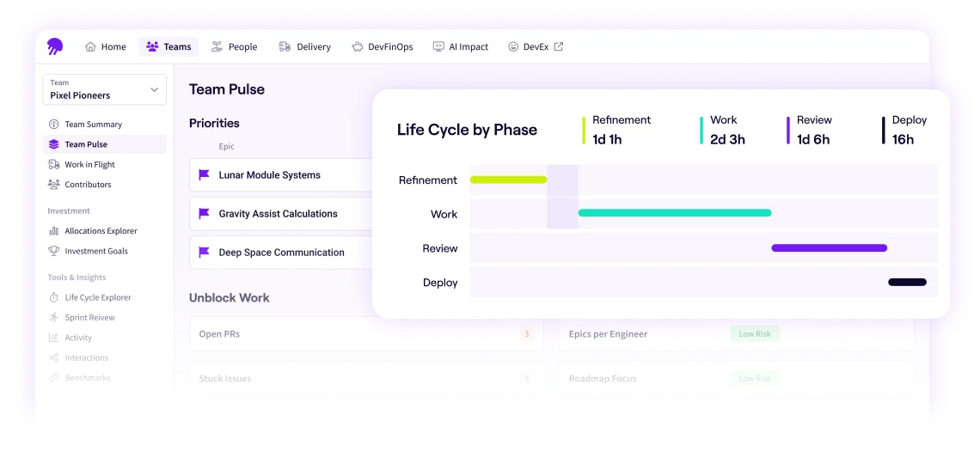
Task: Click the dark Deploy timeline bar
Action: coord(907,283)
